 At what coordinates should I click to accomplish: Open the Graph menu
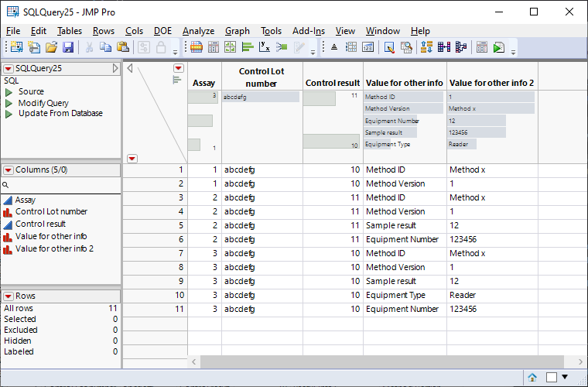(238, 31)
